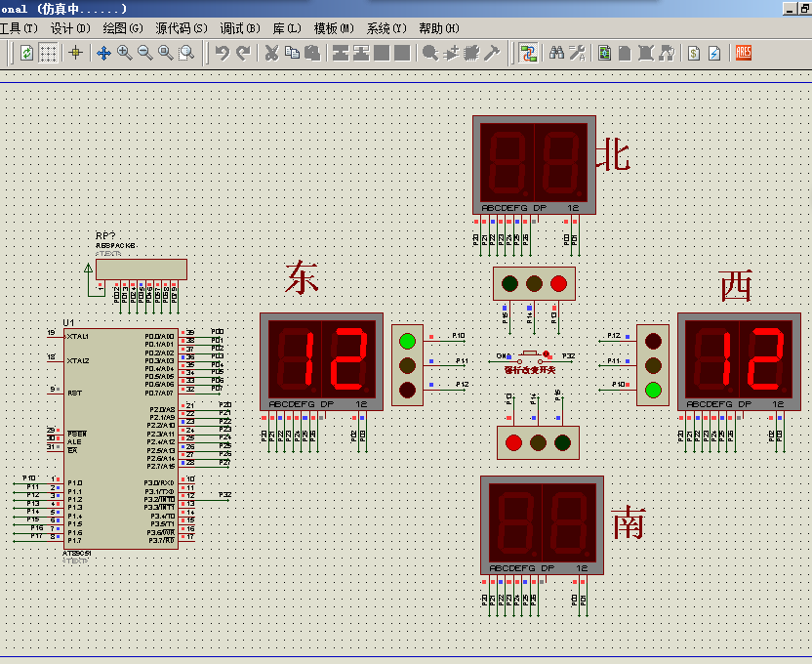This screenshot has width=812, height=664.
Task: Click the 南 direction label
Action: tap(629, 523)
